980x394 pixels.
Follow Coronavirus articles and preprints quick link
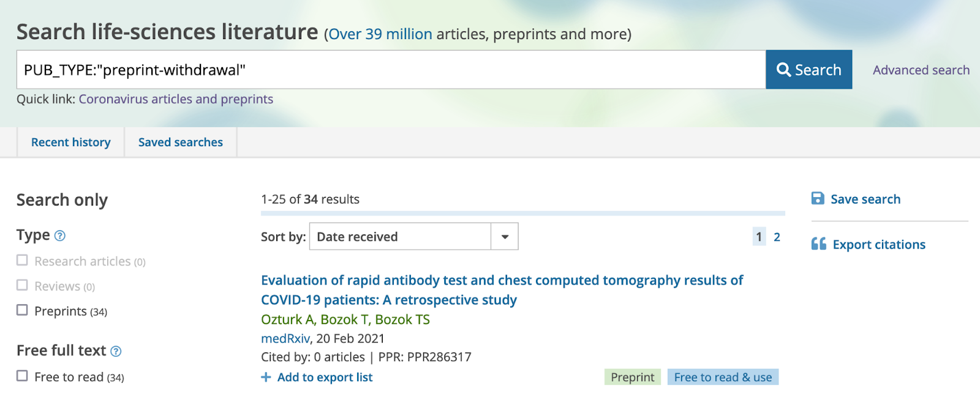(x=176, y=99)
